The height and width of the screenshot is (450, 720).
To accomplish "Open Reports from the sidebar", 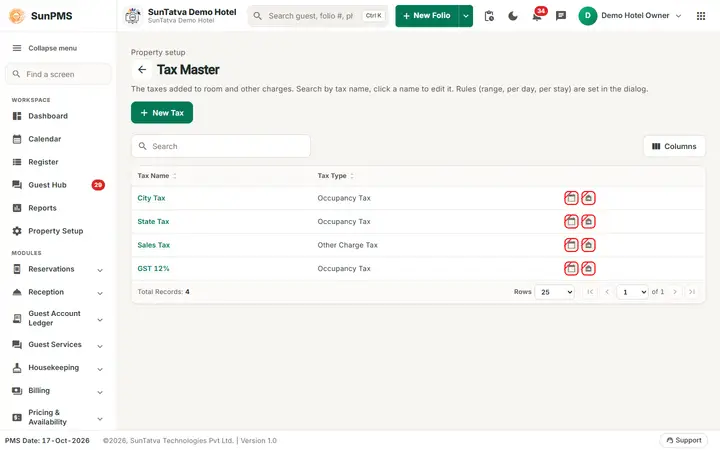I will coord(58,208).
